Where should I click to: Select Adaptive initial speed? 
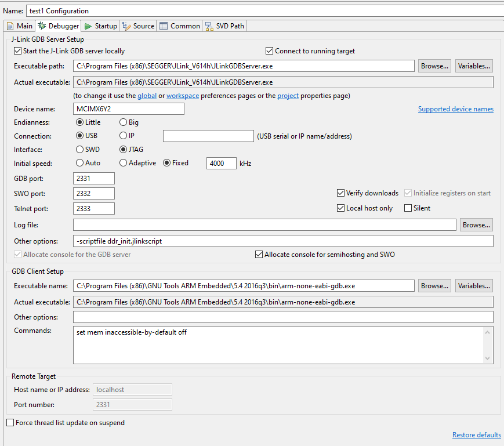coord(123,163)
